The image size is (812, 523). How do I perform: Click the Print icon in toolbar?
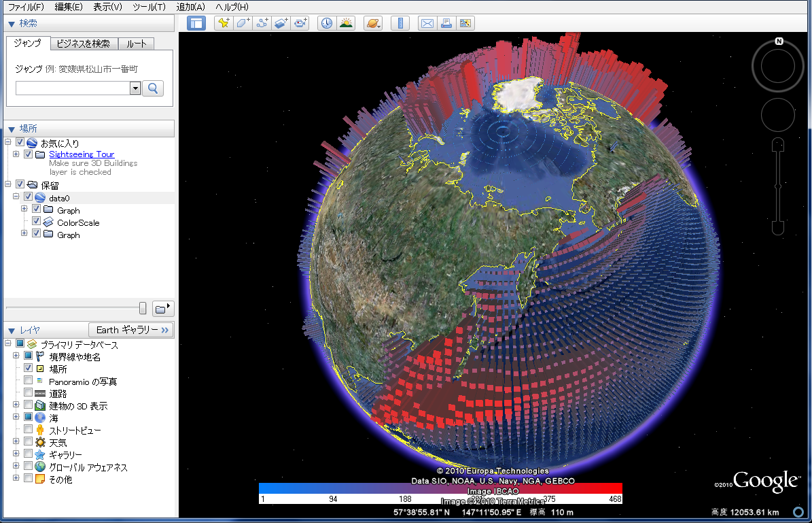[446, 23]
